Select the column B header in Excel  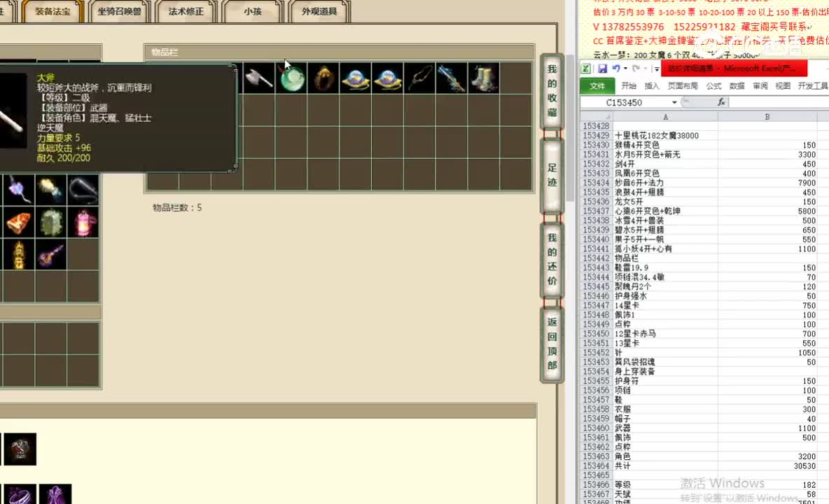point(767,117)
